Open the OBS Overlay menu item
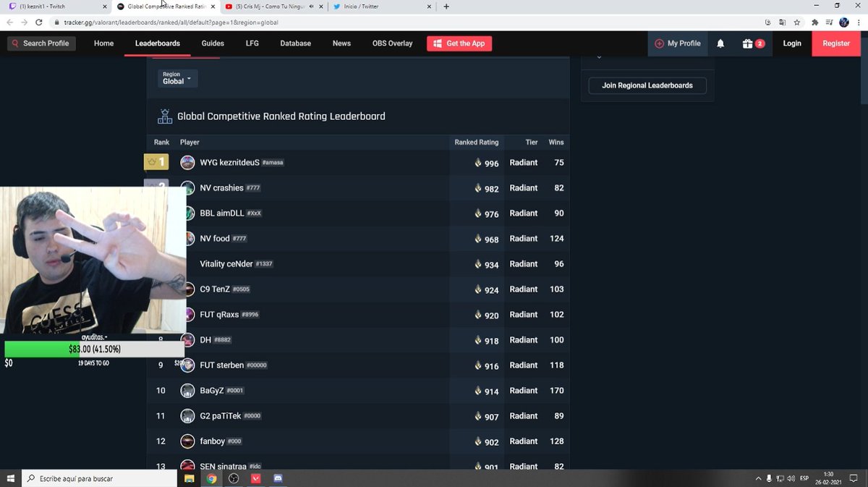 (392, 43)
